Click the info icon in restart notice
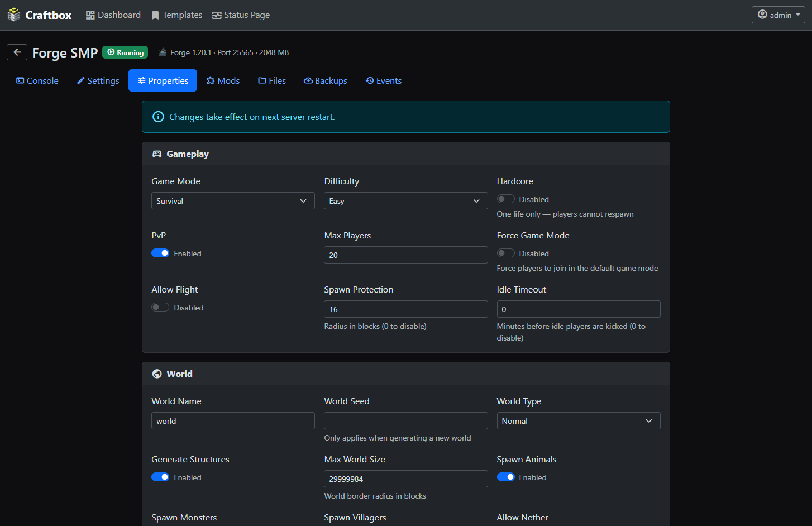This screenshot has height=526, width=812. [x=159, y=117]
